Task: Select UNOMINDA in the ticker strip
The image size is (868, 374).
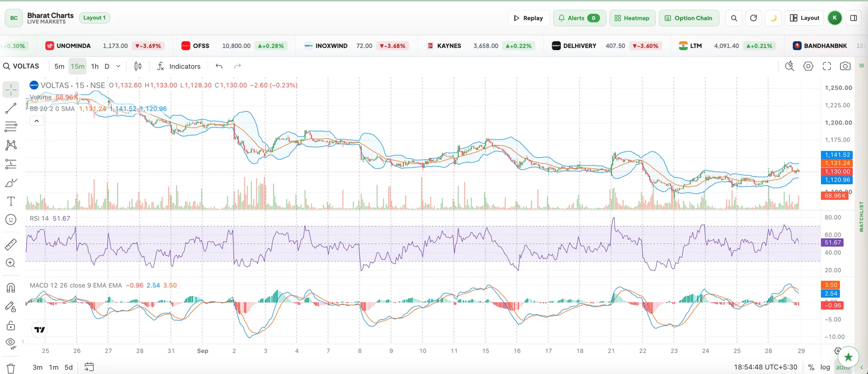Action: pos(73,46)
